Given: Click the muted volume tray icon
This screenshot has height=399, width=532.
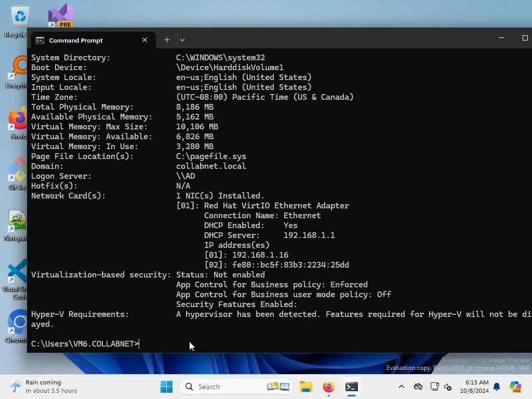Looking at the screenshot, I should point(448,387).
